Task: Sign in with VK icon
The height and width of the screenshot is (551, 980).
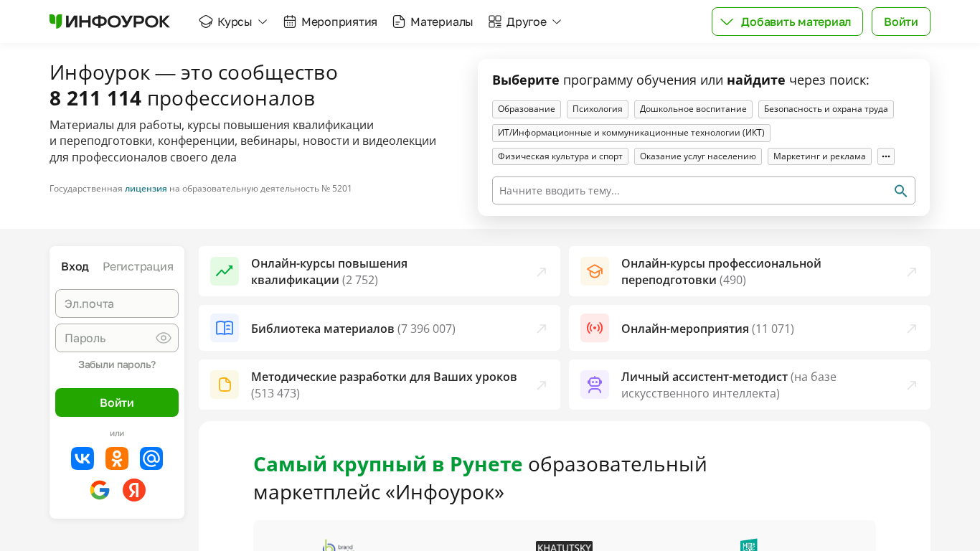Action: [x=83, y=458]
